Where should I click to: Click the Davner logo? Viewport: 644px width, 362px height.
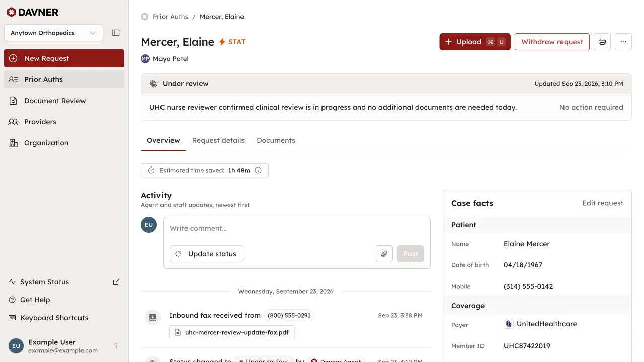(x=32, y=12)
